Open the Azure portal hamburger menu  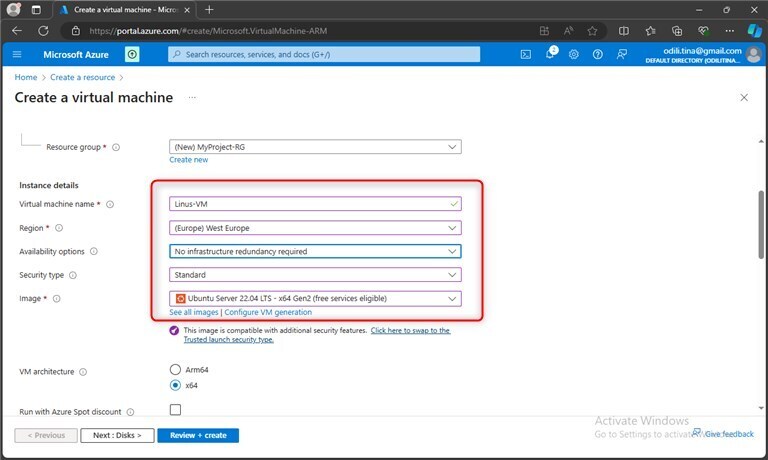click(17, 54)
